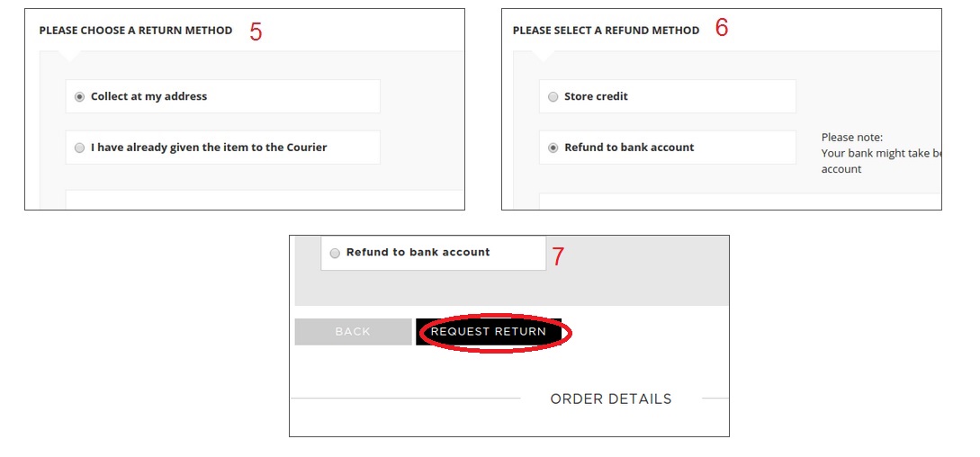Select the "Collect at my address" radio button
Image resolution: width=980 pixels, height=457 pixels.
(x=80, y=97)
